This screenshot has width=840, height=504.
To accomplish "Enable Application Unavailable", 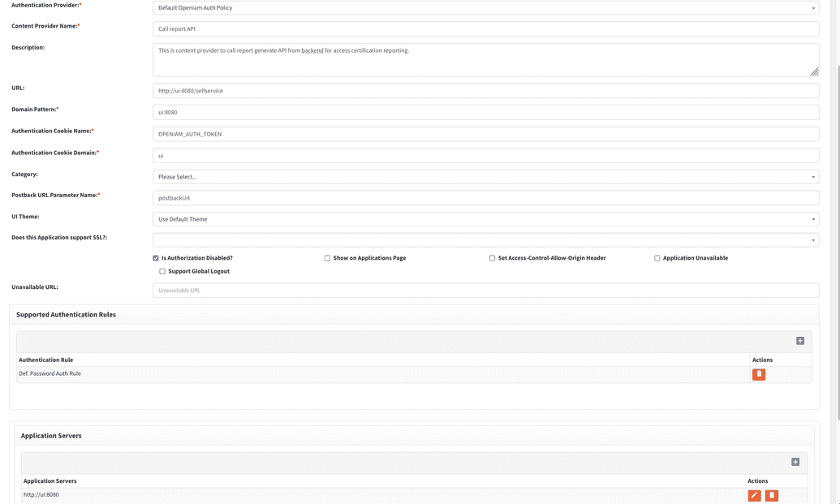I will [x=657, y=257].
